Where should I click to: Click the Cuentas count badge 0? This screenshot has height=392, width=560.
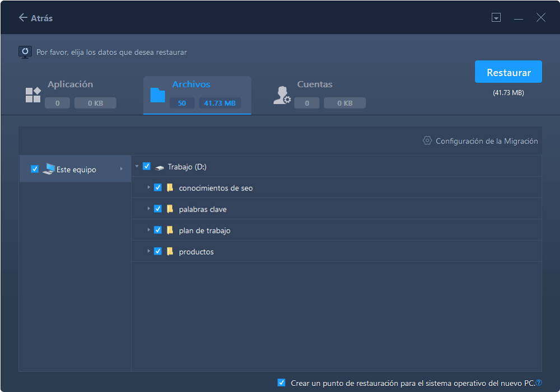[307, 103]
